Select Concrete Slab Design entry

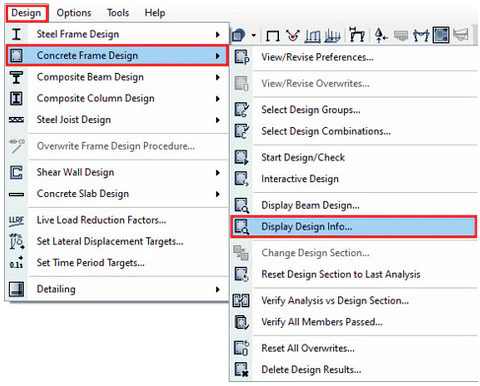click(x=117, y=194)
